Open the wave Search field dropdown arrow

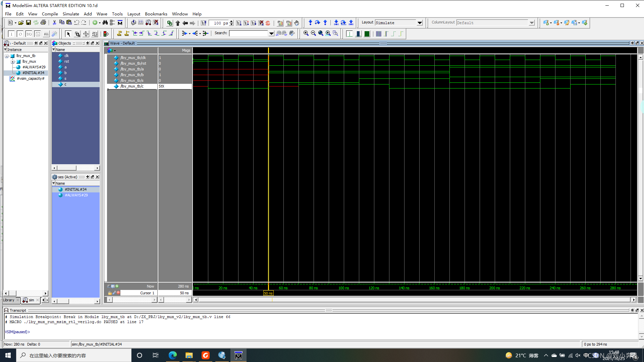pos(271,33)
